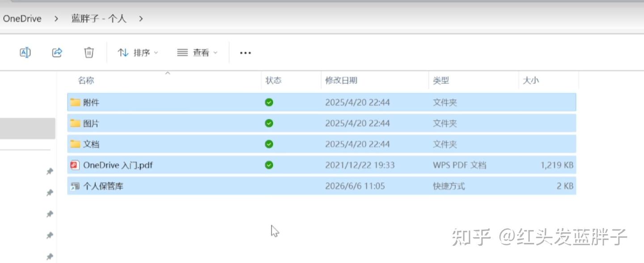Expand chevron after 蓝胖子 - 个人 breadcrumb
Viewport: 644px width, 263px height.
[x=141, y=19]
